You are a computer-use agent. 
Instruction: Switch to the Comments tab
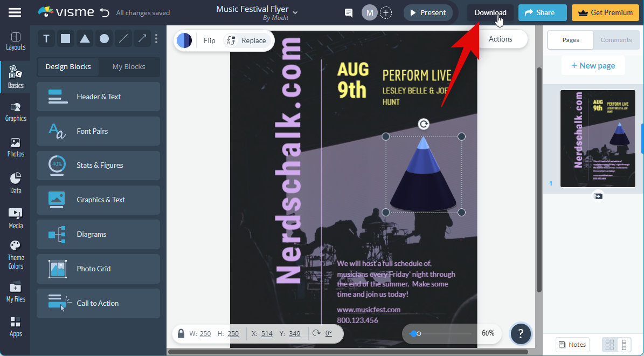coord(616,40)
